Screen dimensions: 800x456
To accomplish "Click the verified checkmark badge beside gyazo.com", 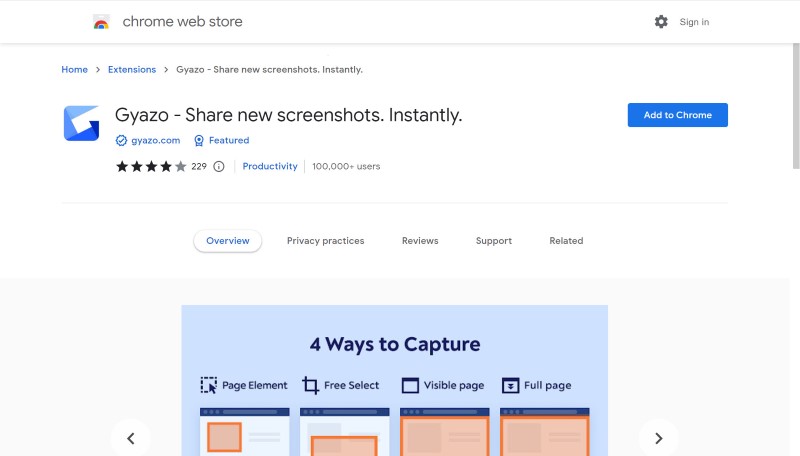I will pyautogui.click(x=121, y=140).
